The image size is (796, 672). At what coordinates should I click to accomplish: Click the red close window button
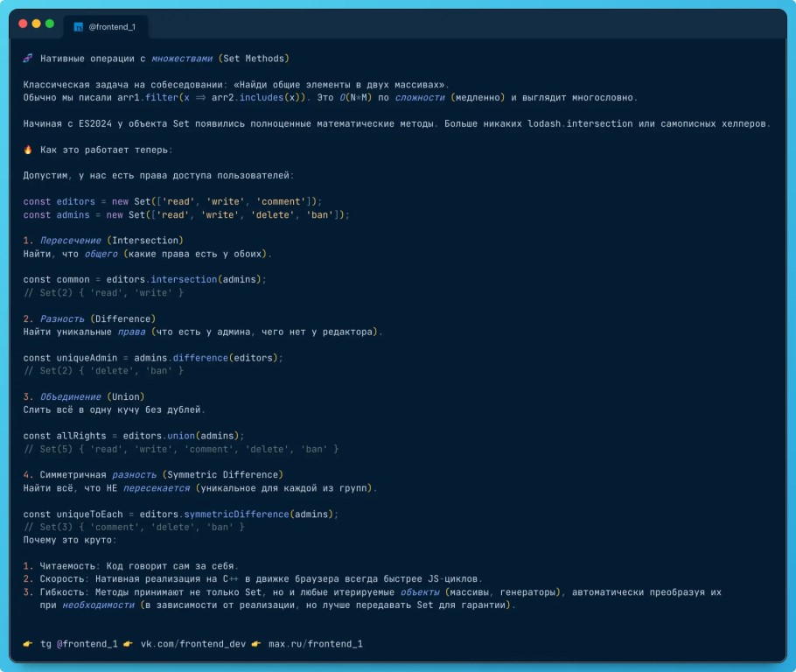click(x=23, y=24)
